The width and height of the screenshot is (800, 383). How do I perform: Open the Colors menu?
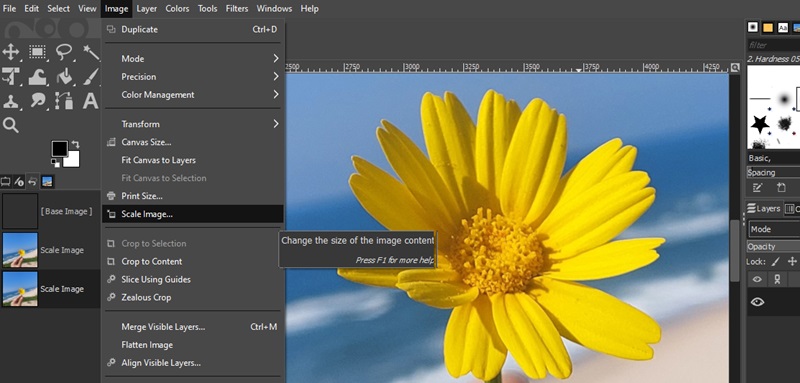click(x=177, y=9)
